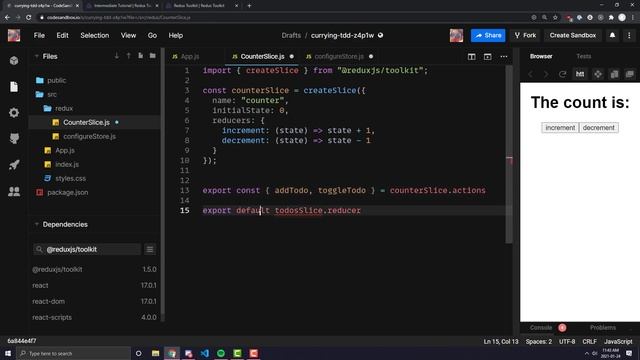Open dependency list menu icon beside search
This screenshot has width=640, height=360.
tap(150, 249)
